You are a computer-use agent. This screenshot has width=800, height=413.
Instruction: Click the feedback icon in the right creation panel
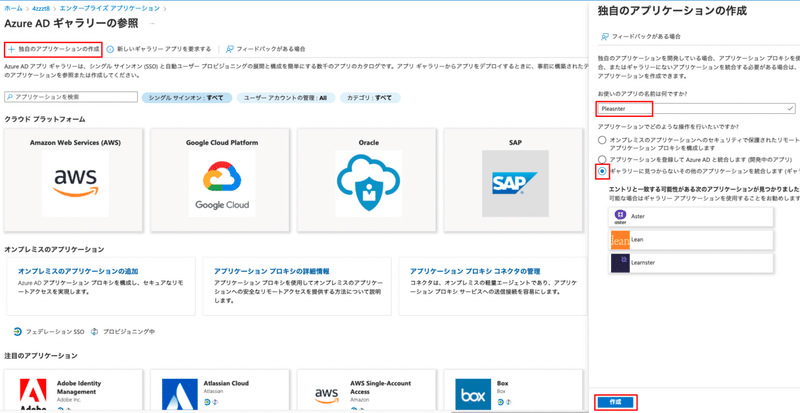click(x=605, y=37)
